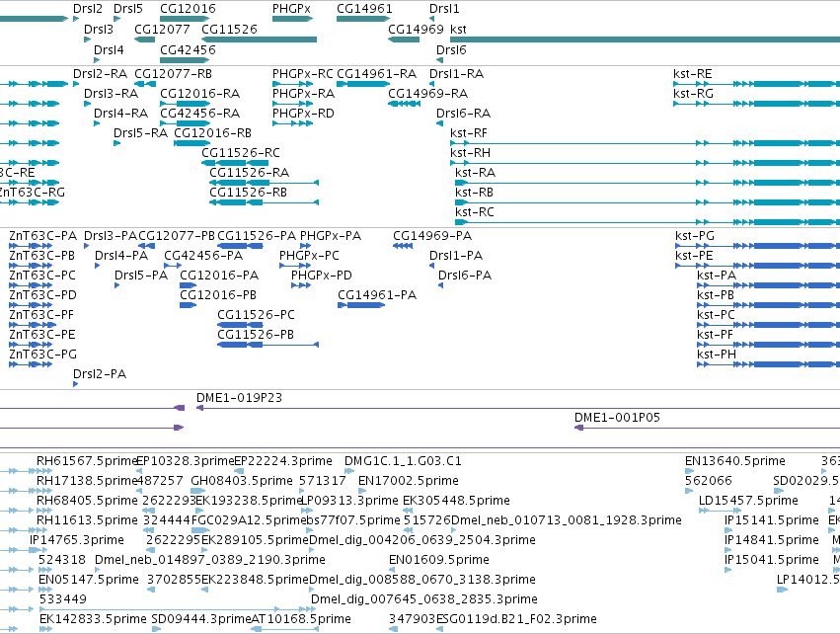Click the kst-PH protein label

click(717, 355)
